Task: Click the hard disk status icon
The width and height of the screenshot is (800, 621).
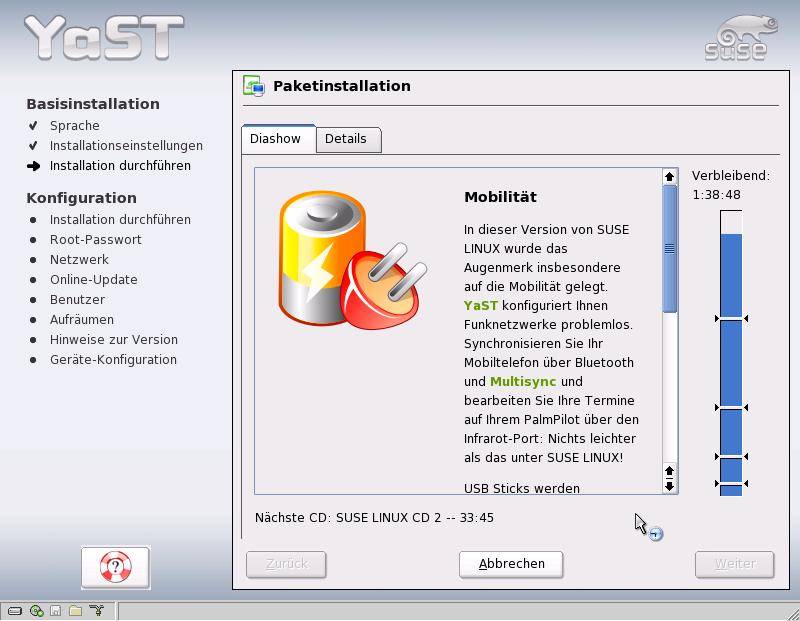Action: coord(15,611)
